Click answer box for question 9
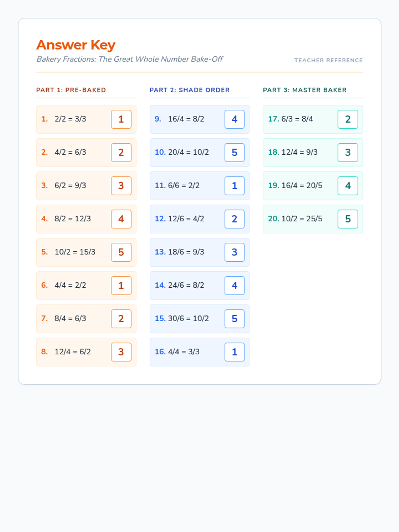This screenshot has height=532, width=399. click(x=234, y=119)
